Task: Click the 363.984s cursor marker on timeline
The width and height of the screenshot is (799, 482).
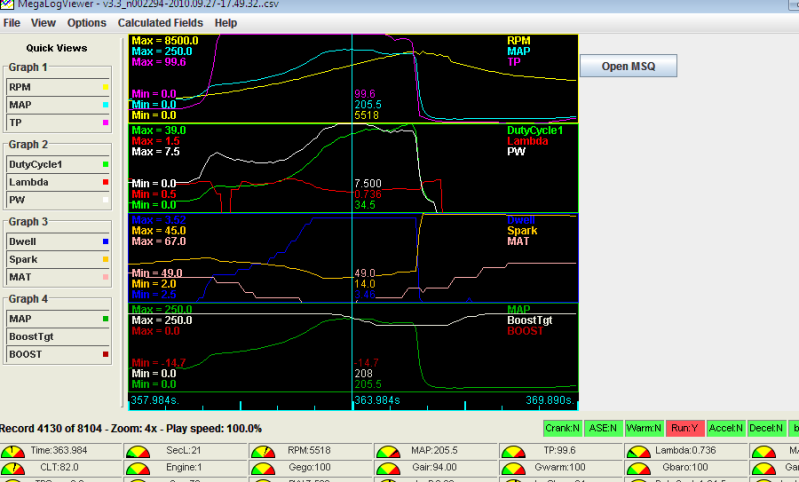Action: coord(376,400)
